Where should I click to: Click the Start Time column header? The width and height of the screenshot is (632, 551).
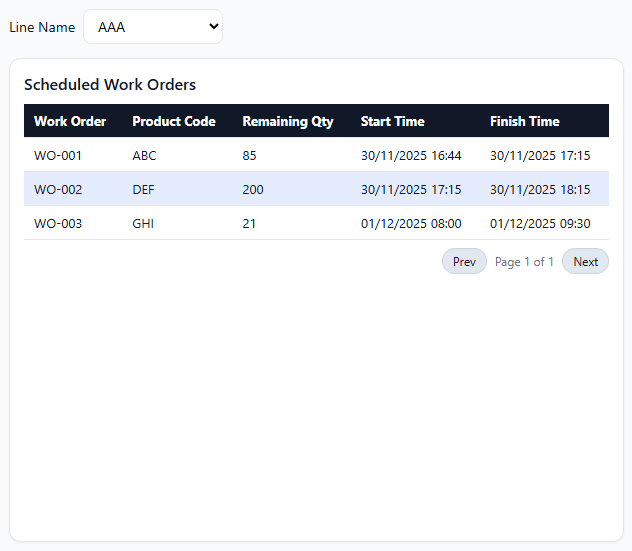[393, 121]
